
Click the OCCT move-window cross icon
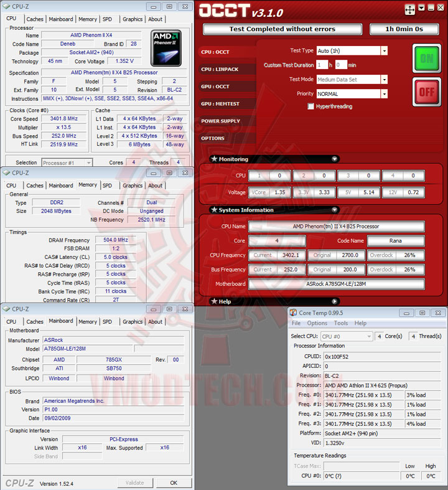409,10
